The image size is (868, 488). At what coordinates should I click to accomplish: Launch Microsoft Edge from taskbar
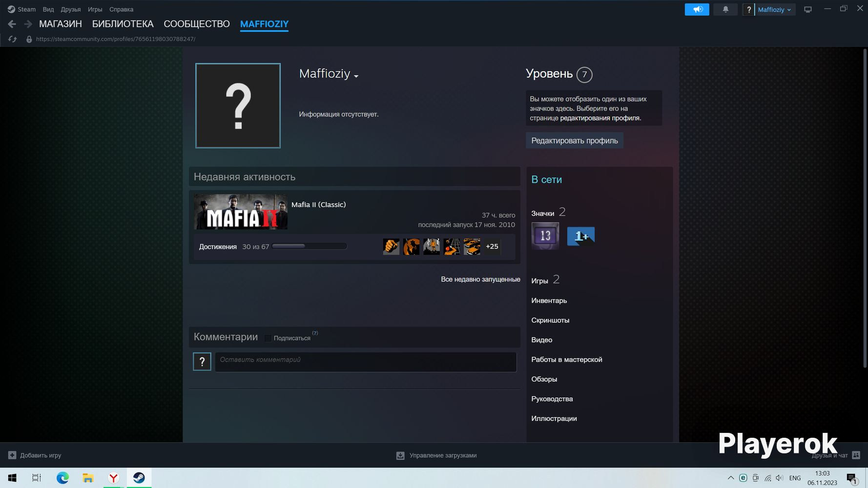tap(62, 478)
